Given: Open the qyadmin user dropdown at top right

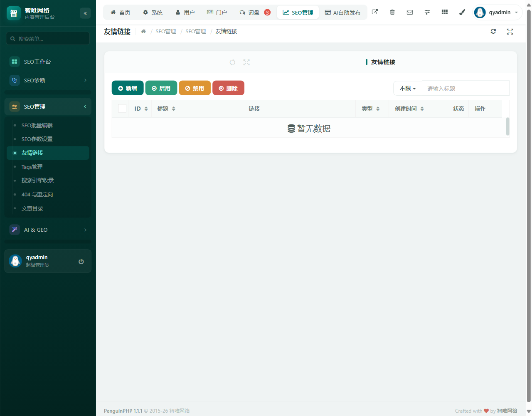Looking at the screenshot, I should tap(498, 12).
